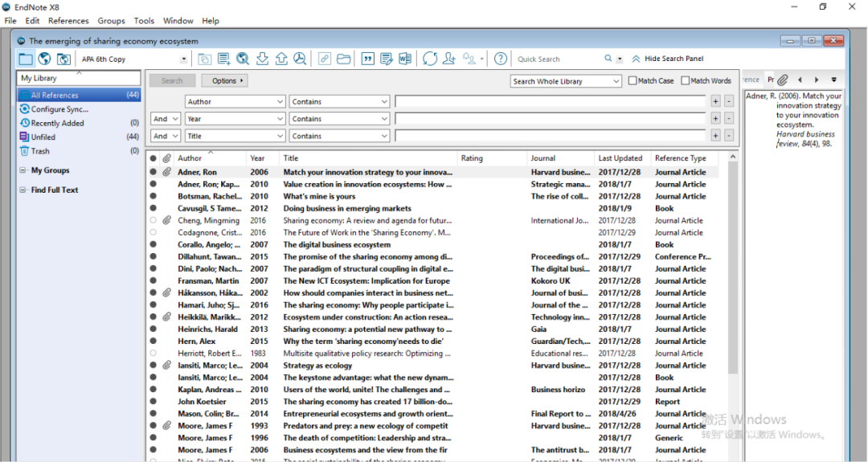Toggle read status dot for Hern, Alex
Screen dimensions: 868x462
[x=154, y=341]
